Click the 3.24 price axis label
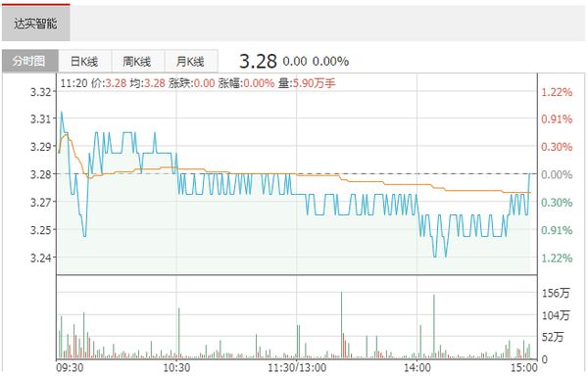The height and width of the screenshot is (376, 588). [40, 258]
